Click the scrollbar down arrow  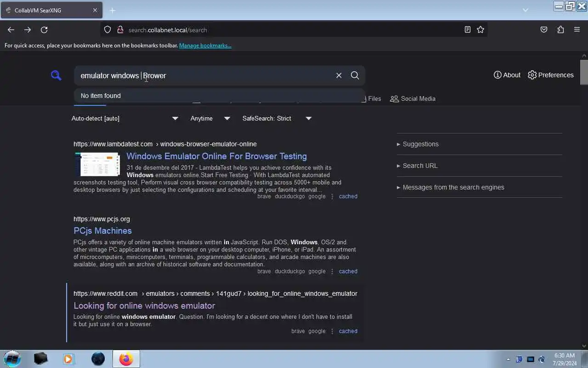[x=584, y=346]
